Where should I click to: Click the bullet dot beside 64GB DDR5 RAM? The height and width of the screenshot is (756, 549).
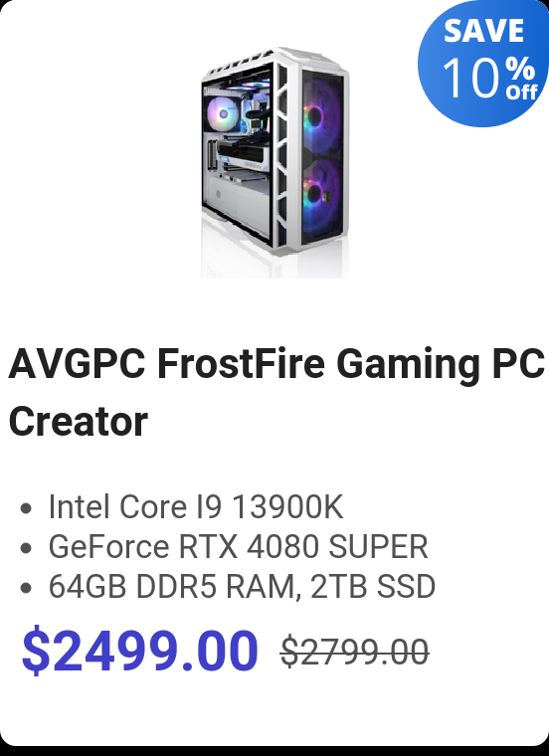pos(27,588)
